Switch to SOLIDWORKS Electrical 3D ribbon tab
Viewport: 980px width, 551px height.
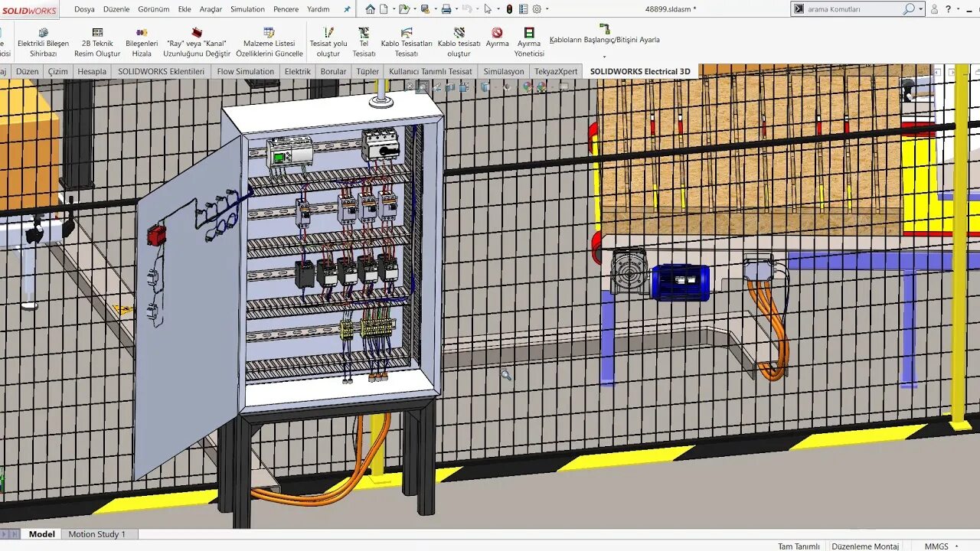[641, 71]
